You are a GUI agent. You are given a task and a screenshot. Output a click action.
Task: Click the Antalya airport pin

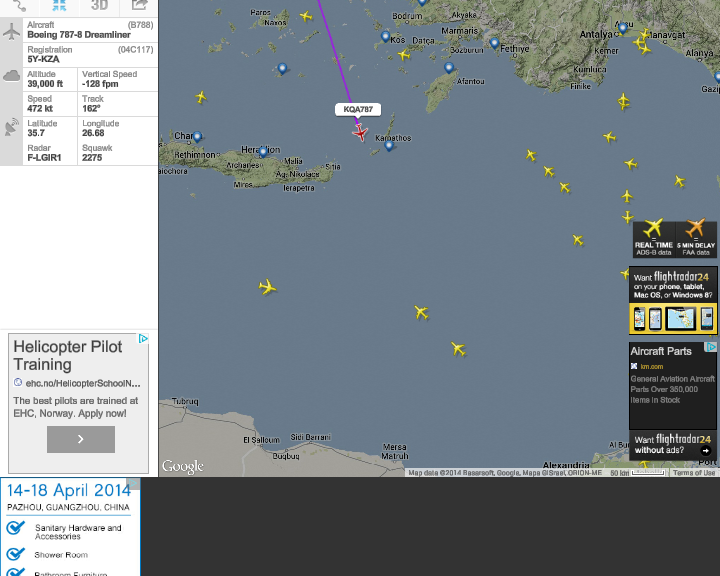click(x=622, y=28)
